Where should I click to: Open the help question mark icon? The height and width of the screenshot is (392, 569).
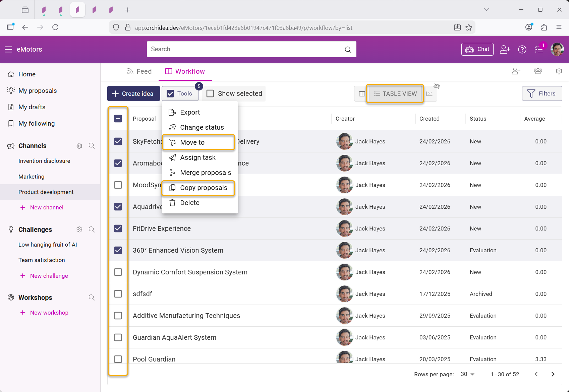click(x=522, y=50)
